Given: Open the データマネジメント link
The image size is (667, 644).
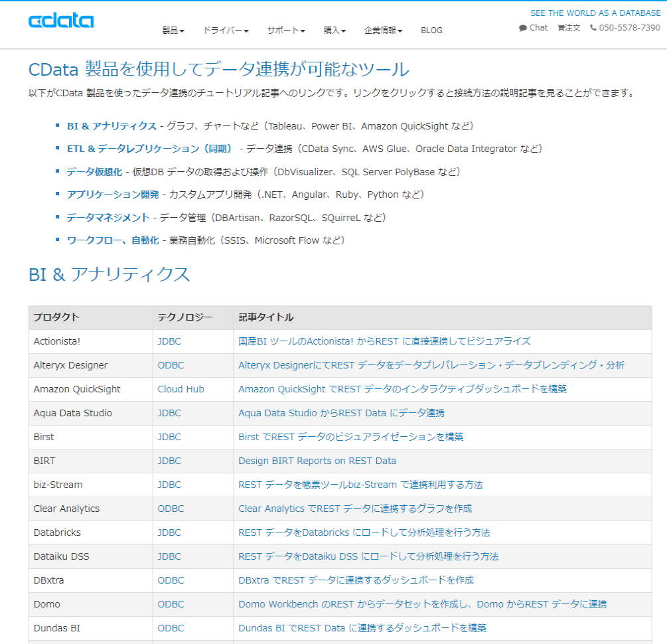Looking at the screenshot, I should pos(108,218).
